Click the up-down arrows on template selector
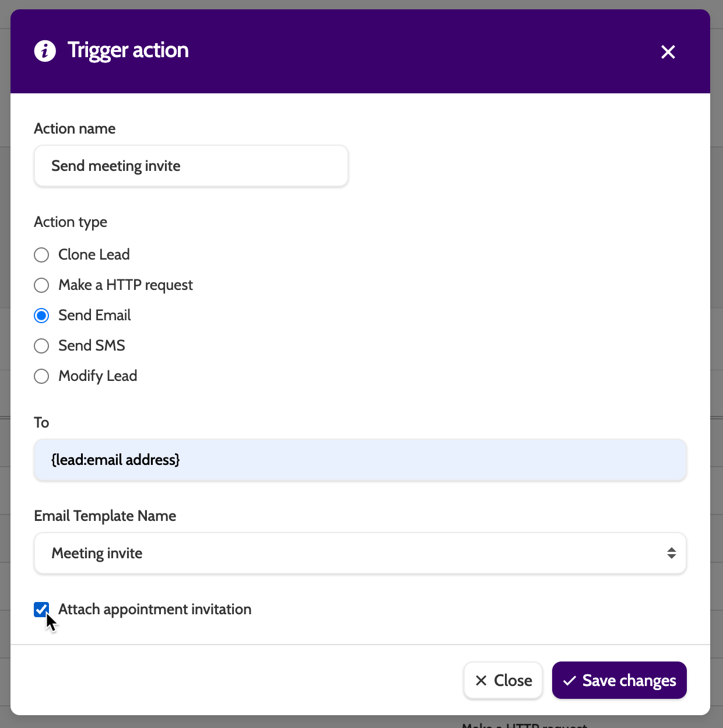Viewport: 723px width, 728px height. tap(671, 553)
